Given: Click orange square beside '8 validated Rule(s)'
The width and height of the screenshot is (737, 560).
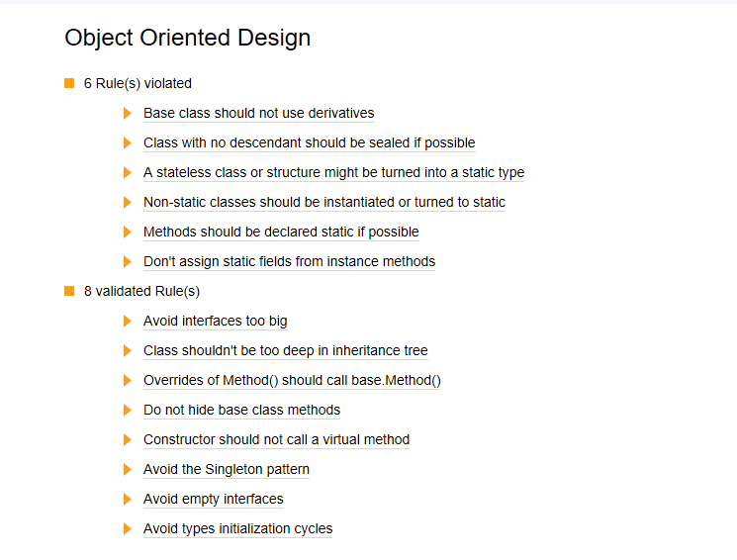Looking at the screenshot, I should click(x=69, y=291).
